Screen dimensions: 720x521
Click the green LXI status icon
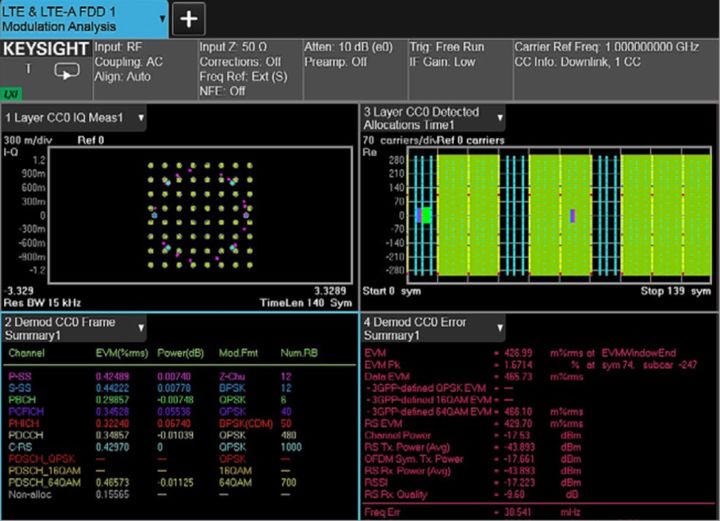tap(13, 93)
